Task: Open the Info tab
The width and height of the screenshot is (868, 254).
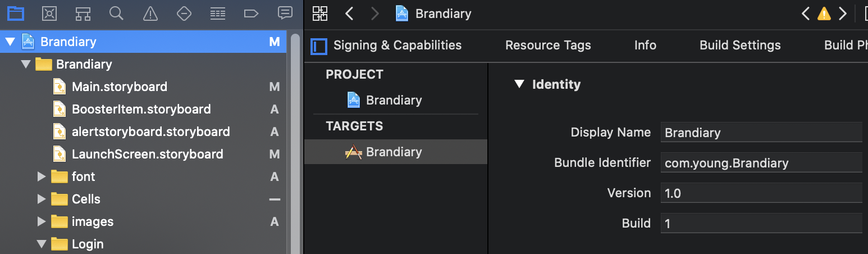Action: pos(645,46)
